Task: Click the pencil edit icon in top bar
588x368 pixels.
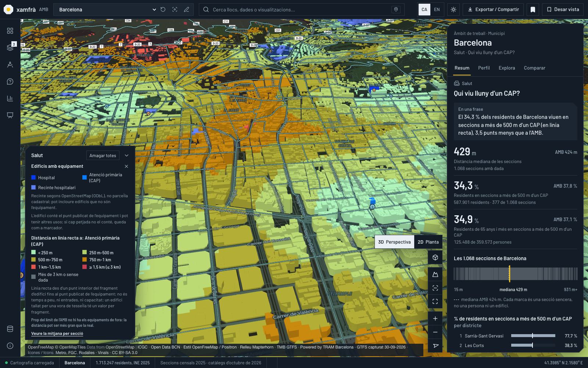Action: pyautogui.click(x=186, y=10)
